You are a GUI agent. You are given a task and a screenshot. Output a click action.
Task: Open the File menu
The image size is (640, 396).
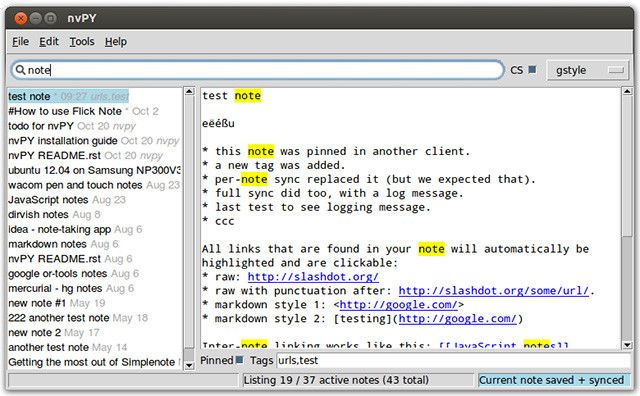pos(20,42)
